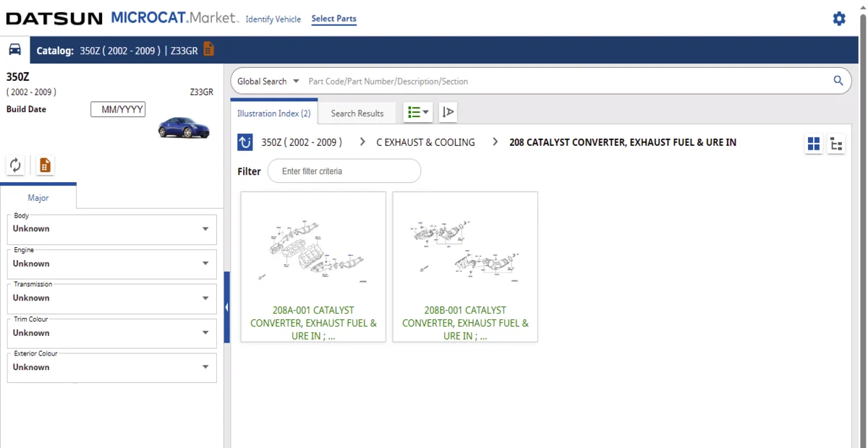
Task: Open the Global Search scope dropdown
Action: [x=268, y=81]
